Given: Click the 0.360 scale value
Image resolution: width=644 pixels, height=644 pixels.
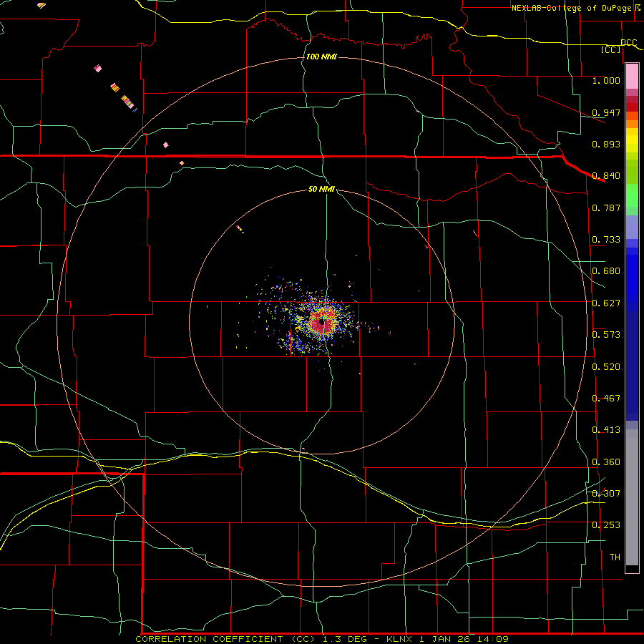Looking at the screenshot, I should [606, 462].
